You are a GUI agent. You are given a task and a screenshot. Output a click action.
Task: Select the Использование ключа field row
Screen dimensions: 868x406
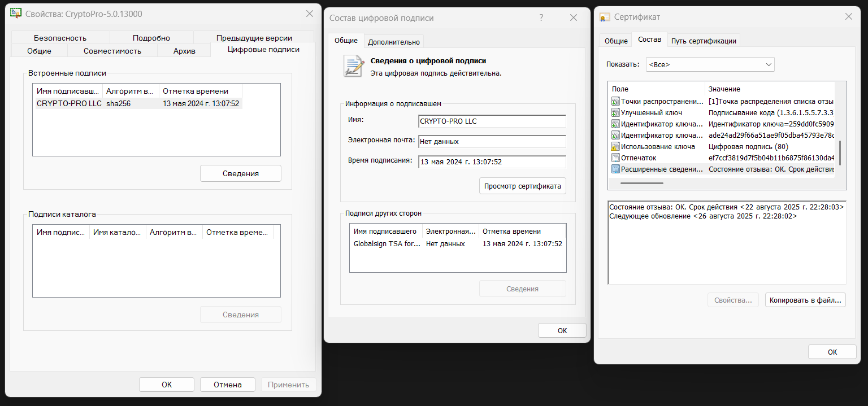tap(722, 147)
